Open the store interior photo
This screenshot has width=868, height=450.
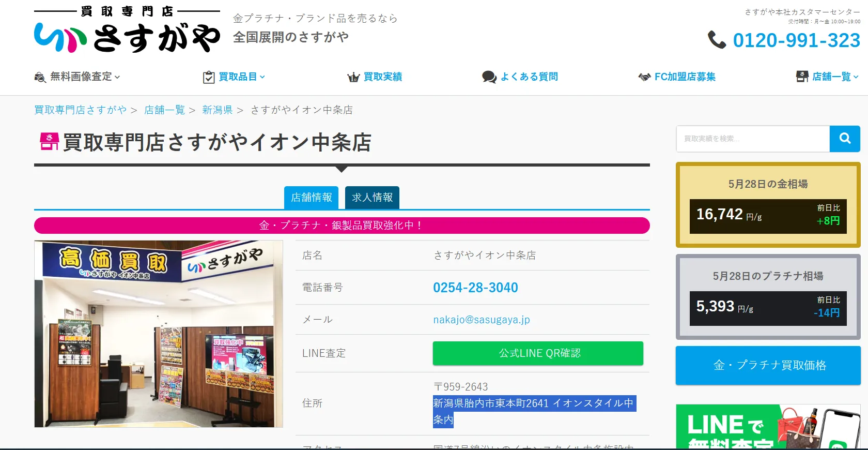[x=159, y=334]
